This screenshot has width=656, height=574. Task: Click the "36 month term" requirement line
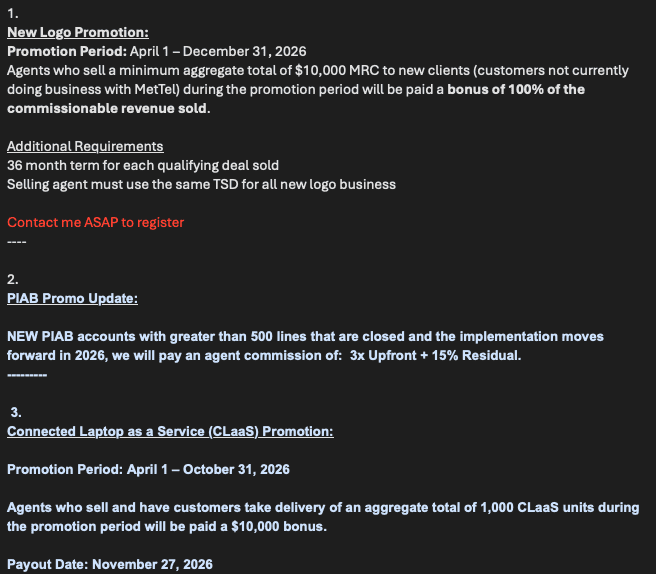(143, 165)
